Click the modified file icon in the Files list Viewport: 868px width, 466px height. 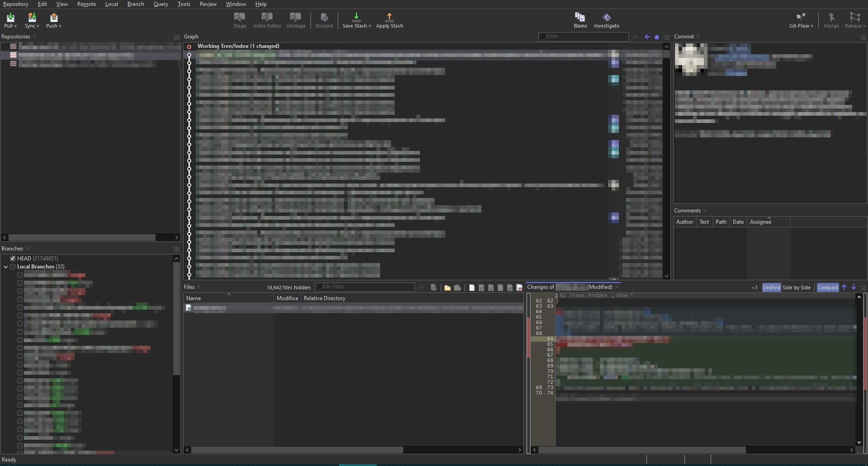click(x=189, y=308)
